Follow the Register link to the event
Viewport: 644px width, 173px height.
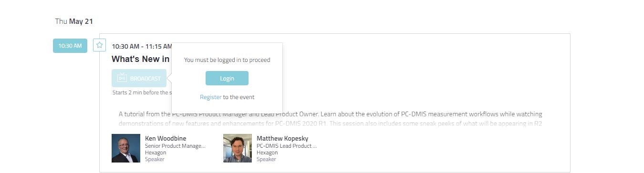[x=210, y=97]
